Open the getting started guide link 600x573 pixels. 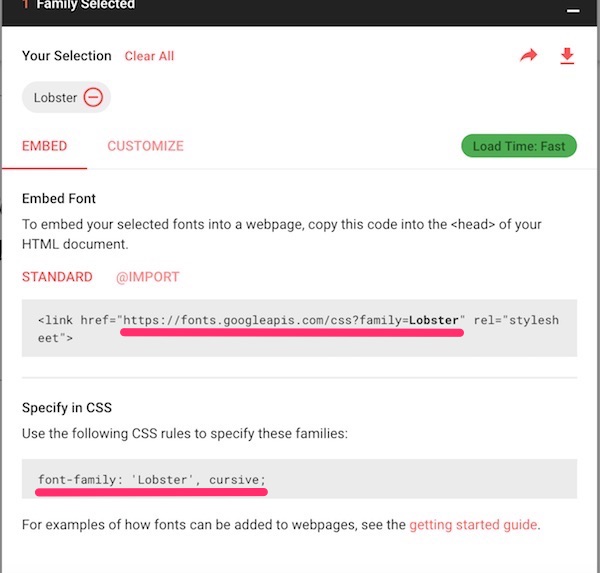coord(473,524)
